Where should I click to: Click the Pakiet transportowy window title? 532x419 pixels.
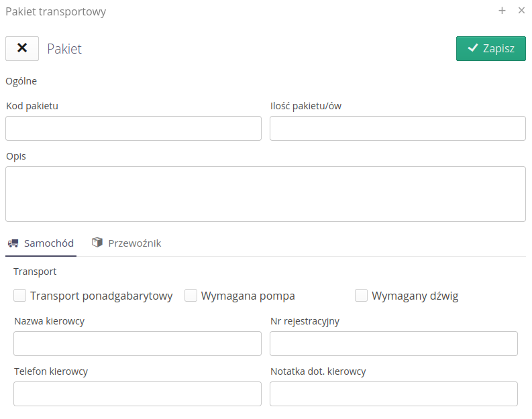pos(56,11)
